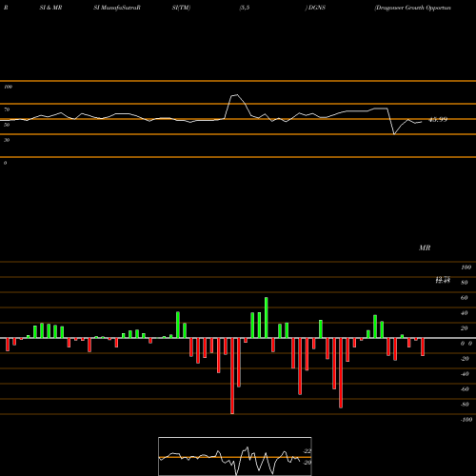Click the 100 label on the RSI chart

[8, 87]
